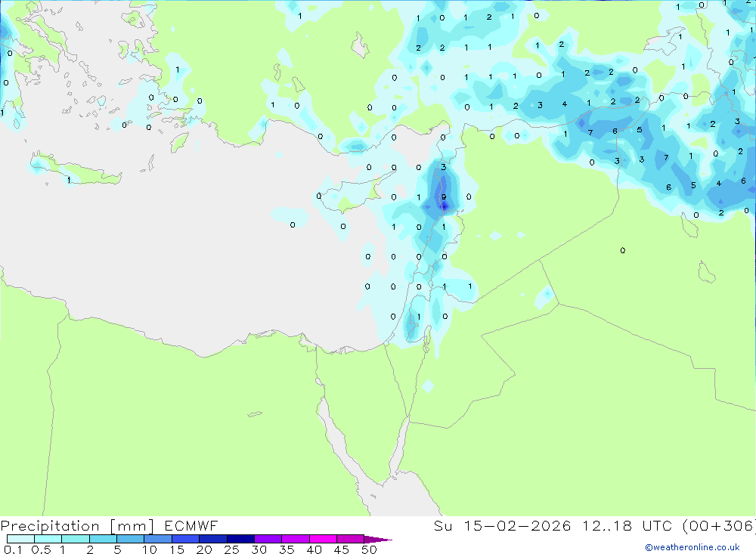Select legend swatch between 5 and 10
Viewport: 756px width, 554px height.
click(131, 539)
